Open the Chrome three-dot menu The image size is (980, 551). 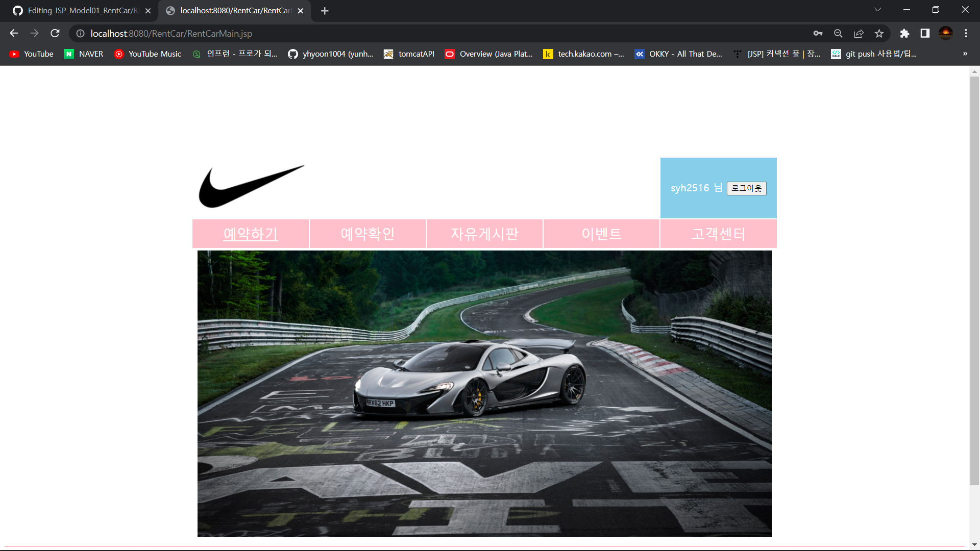coord(966,33)
